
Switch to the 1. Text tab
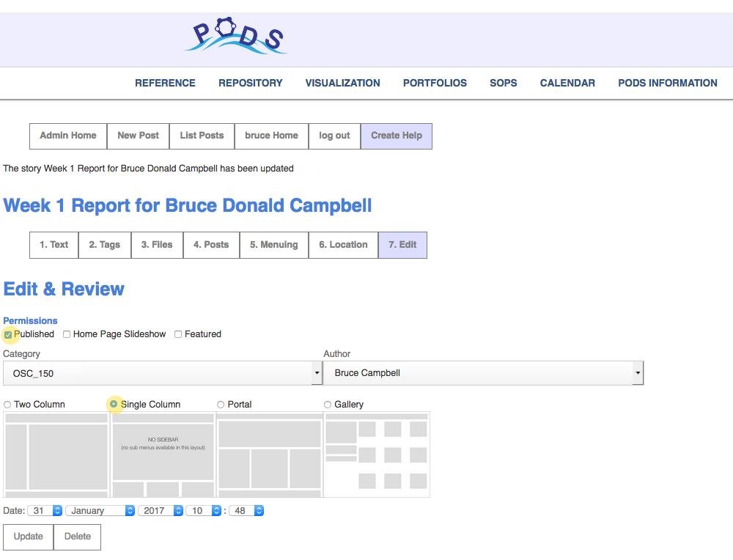tap(54, 245)
